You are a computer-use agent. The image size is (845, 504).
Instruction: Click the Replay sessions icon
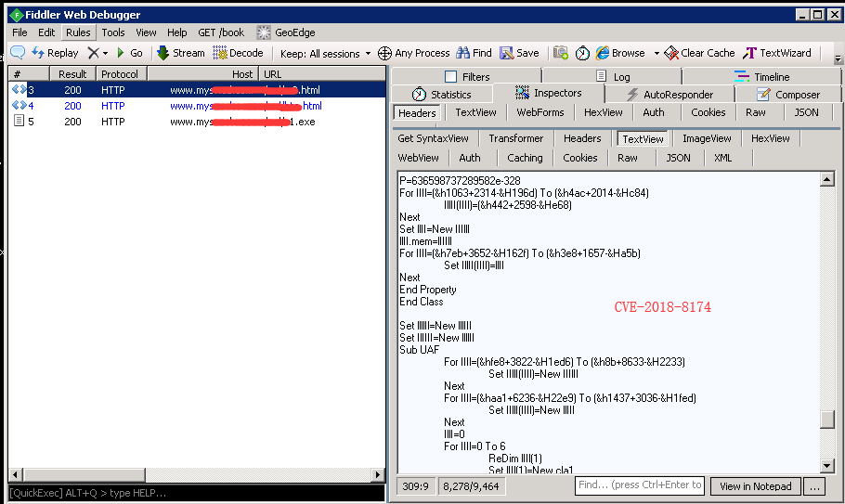point(39,53)
